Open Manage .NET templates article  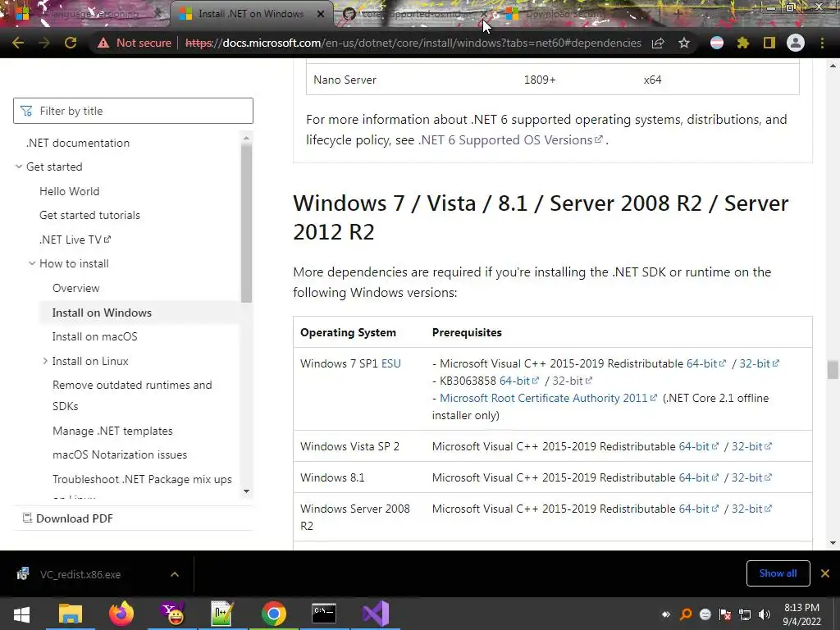[112, 431]
